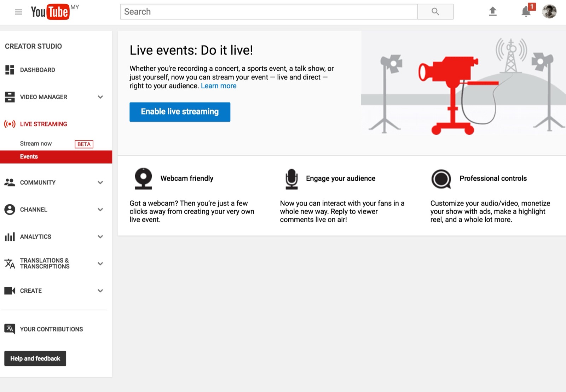Expand the Channel section chevron
This screenshot has height=392, width=566.
pos(100,210)
